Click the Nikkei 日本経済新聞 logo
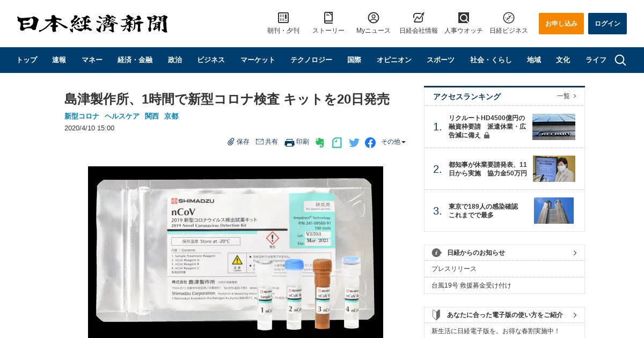 pos(92,24)
